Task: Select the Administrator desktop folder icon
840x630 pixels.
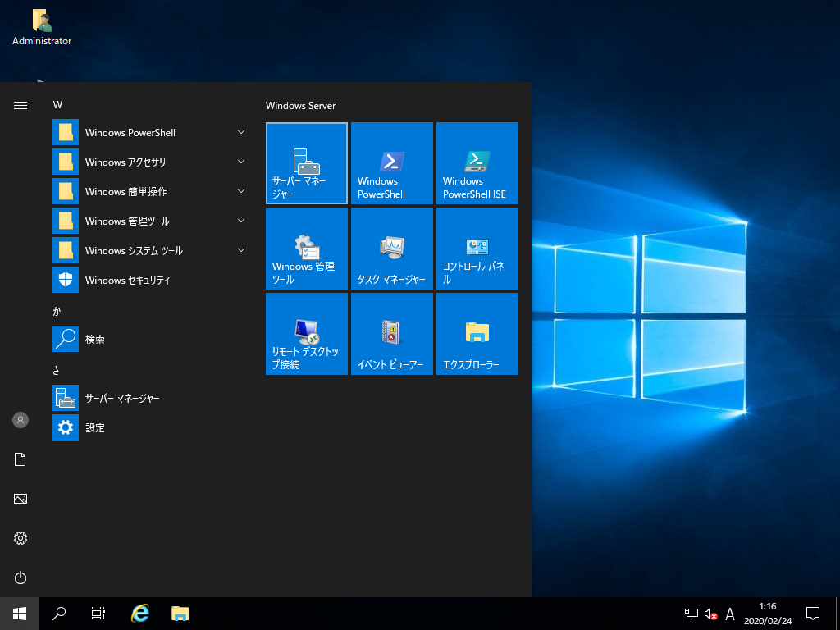Action: [x=42, y=27]
